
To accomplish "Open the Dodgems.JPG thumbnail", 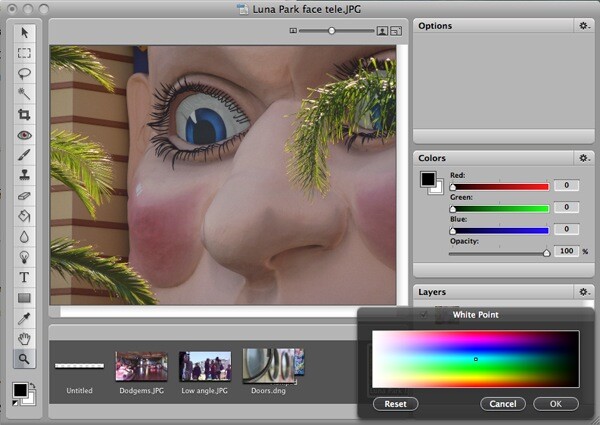I will click(x=141, y=365).
